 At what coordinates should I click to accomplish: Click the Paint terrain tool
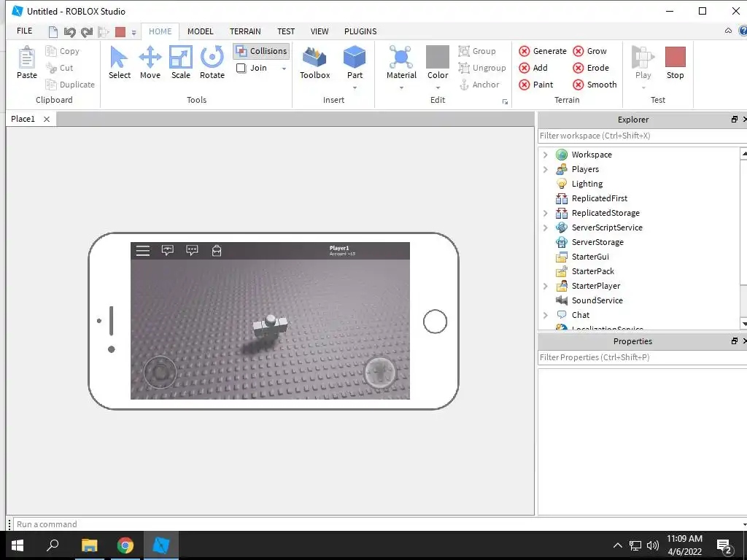[x=536, y=85]
